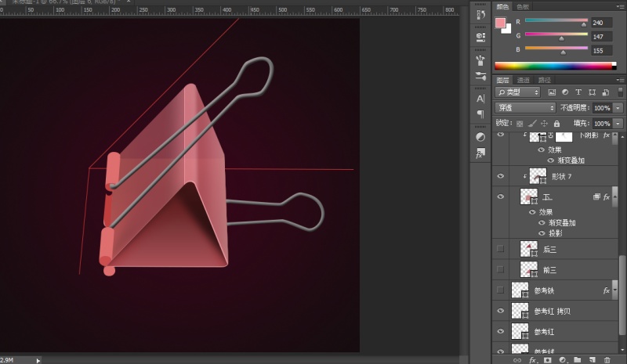Viewport: 627px width, 364px height.
Task: Filter layers by pixel image icon
Action: tap(552, 92)
